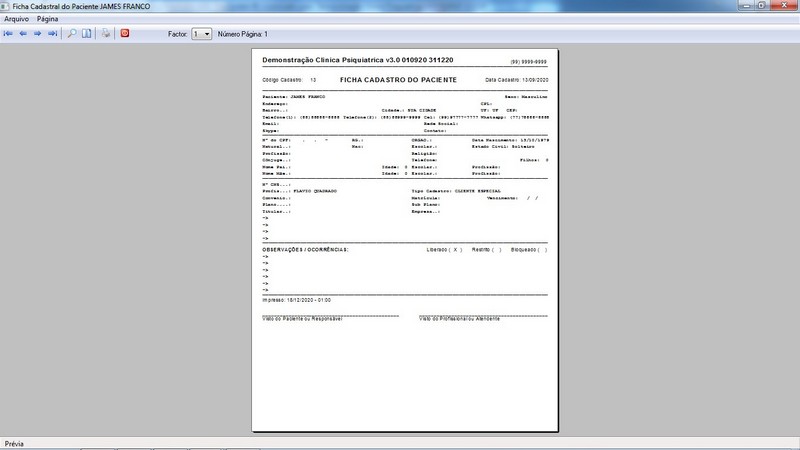Close the Ficha Cadastral window
The width and height of the screenshot is (800, 450).
click(784, 5)
